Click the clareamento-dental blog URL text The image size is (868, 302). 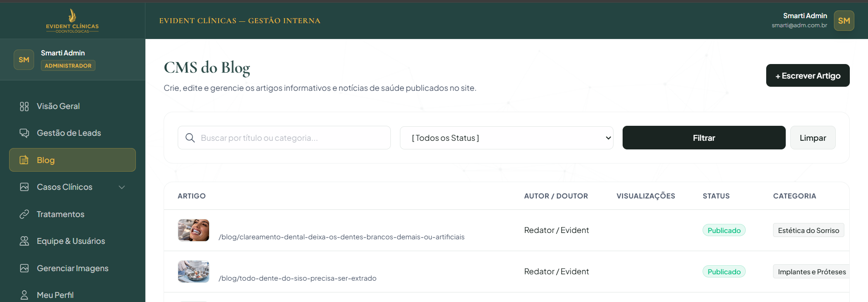pos(341,237)
